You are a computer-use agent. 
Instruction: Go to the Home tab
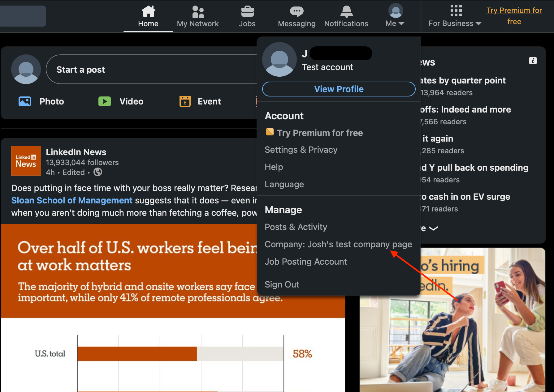[x=148, y=16]
